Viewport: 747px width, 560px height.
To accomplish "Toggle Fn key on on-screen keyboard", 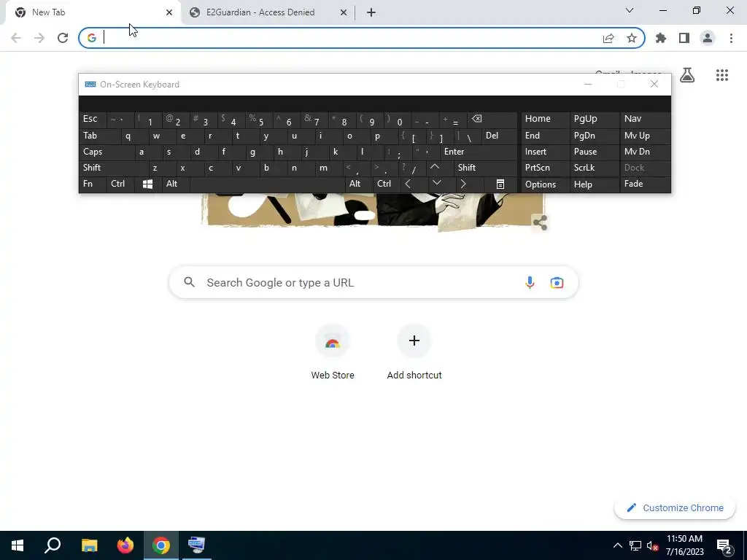I will click(x=93, y=184).
